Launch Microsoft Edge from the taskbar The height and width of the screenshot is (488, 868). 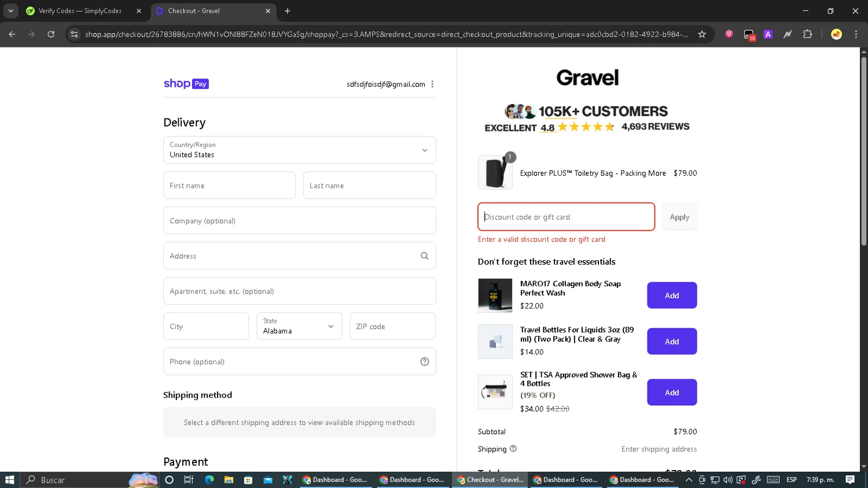coord(209,480)
